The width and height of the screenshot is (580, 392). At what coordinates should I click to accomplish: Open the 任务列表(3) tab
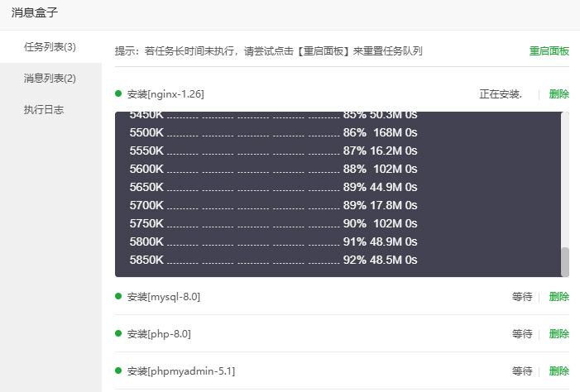click(x=50, y=47)
